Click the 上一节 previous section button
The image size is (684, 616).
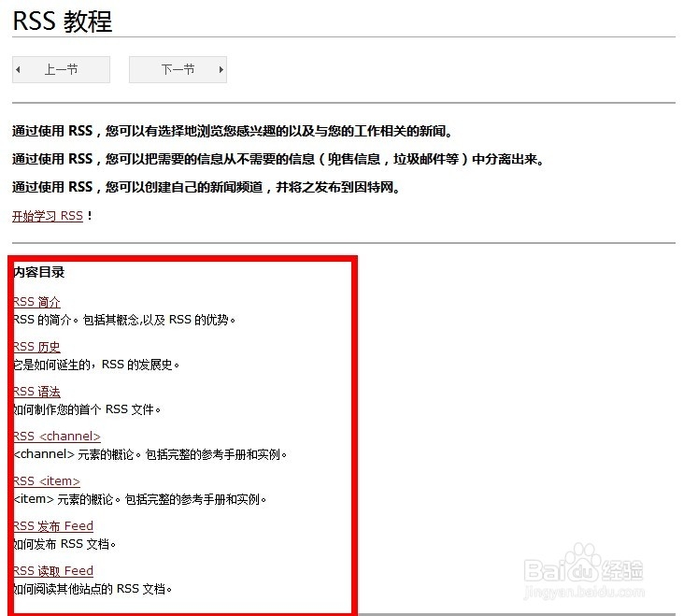61,69
